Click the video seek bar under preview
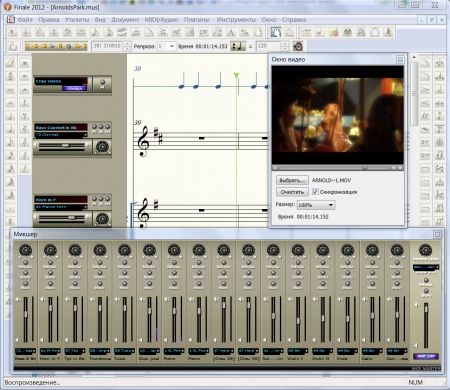Screen dimensions: 450x390 (x=337, y=168)
